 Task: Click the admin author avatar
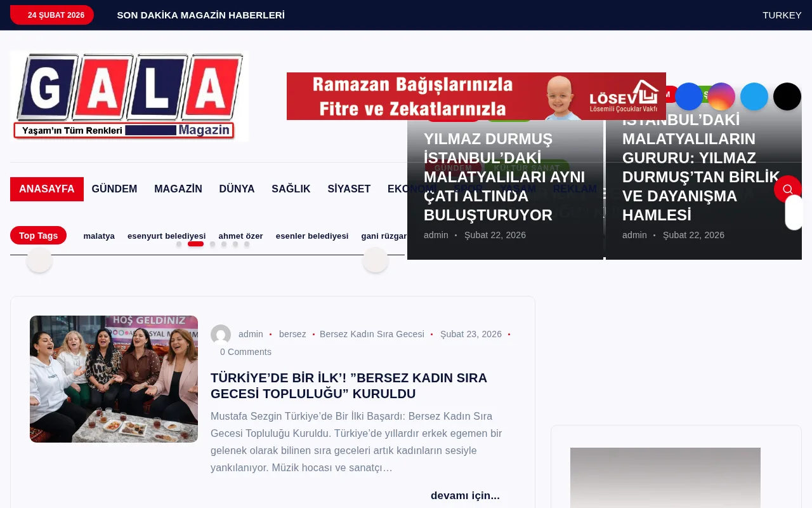point(221,335)
